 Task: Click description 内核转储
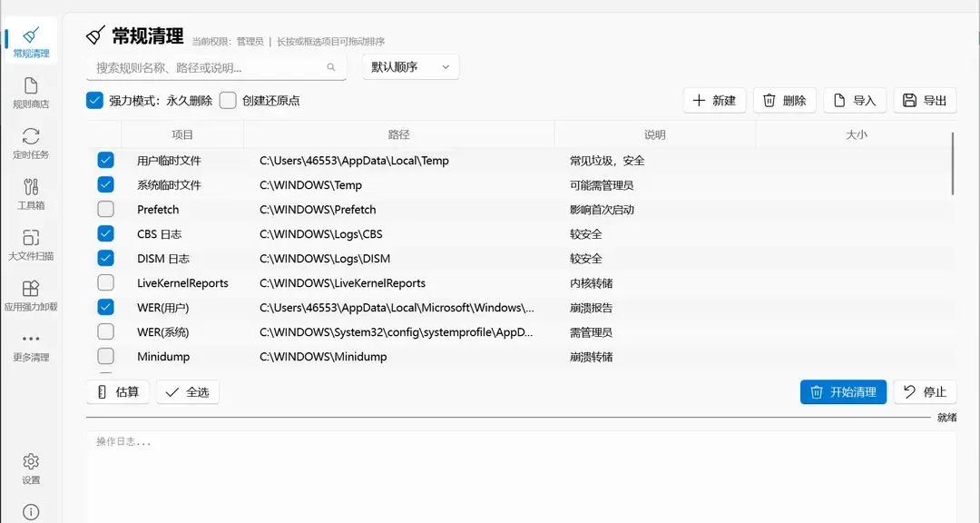click(591, 283)
